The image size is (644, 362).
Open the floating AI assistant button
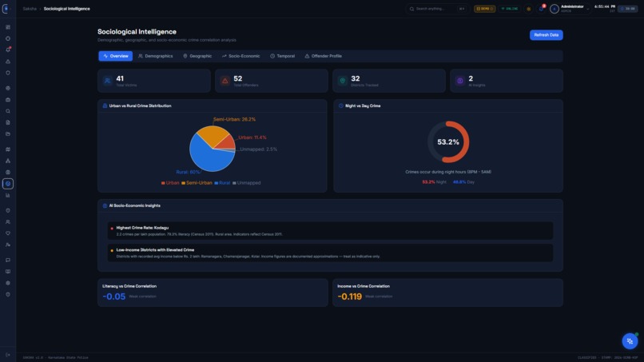(x=630, y=341)
